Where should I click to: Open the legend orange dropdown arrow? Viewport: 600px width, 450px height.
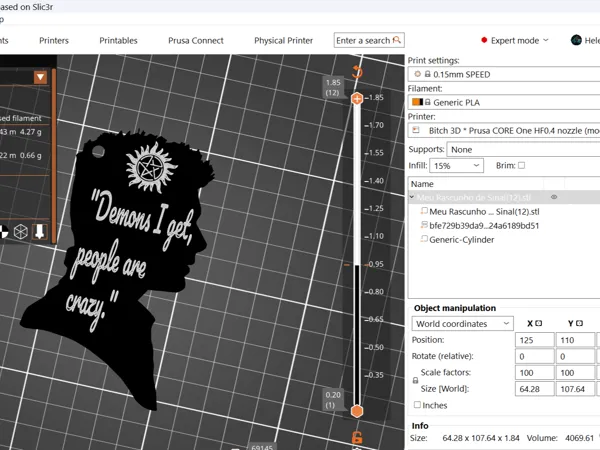(40, 77)
